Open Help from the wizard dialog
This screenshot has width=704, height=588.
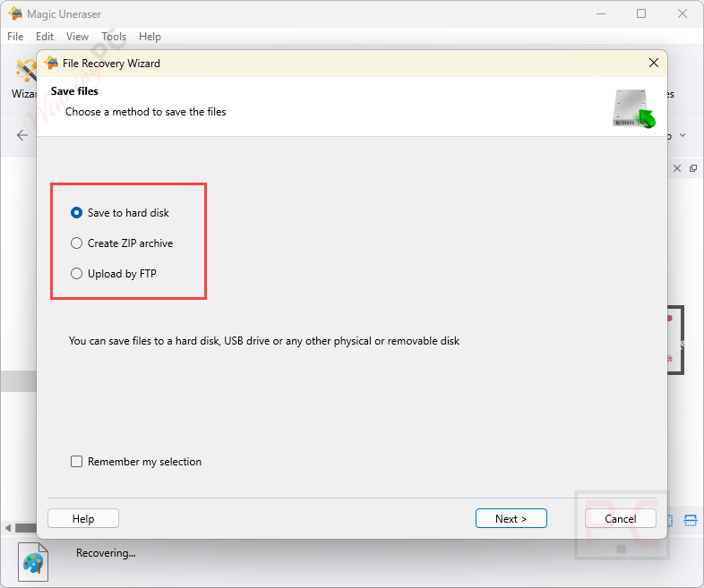coord(83,518)
